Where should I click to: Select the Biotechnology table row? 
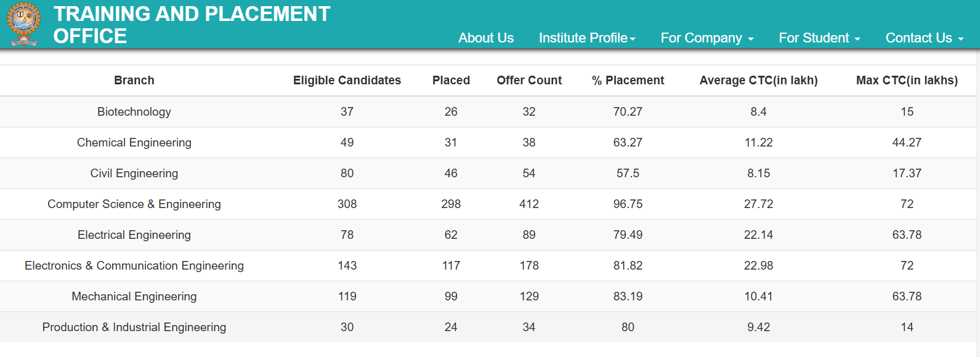tap(134, 111)
